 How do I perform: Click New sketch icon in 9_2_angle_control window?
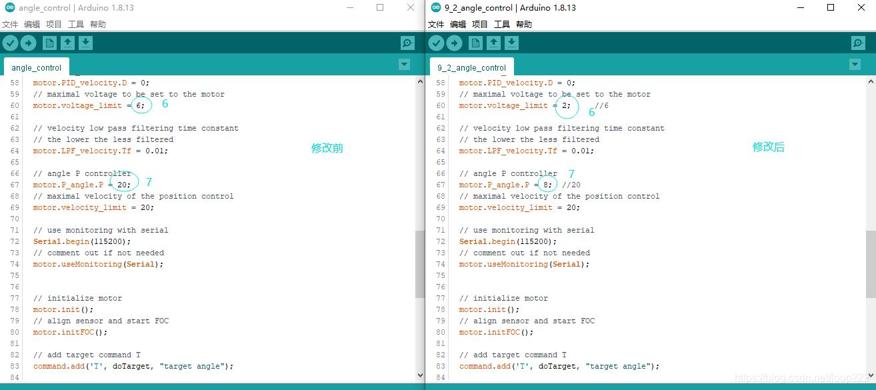(476, 43)
